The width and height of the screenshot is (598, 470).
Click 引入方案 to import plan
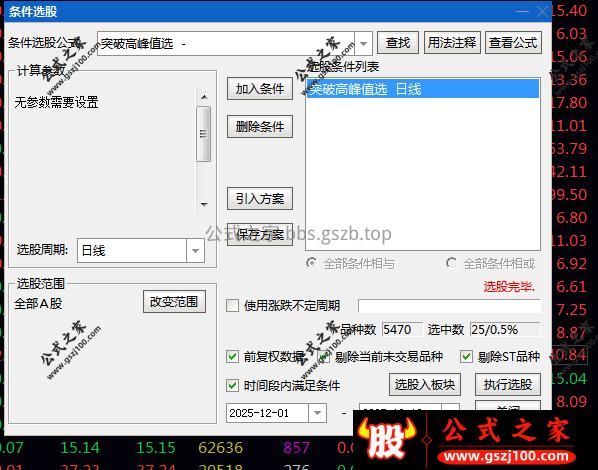tap(260, 198)
